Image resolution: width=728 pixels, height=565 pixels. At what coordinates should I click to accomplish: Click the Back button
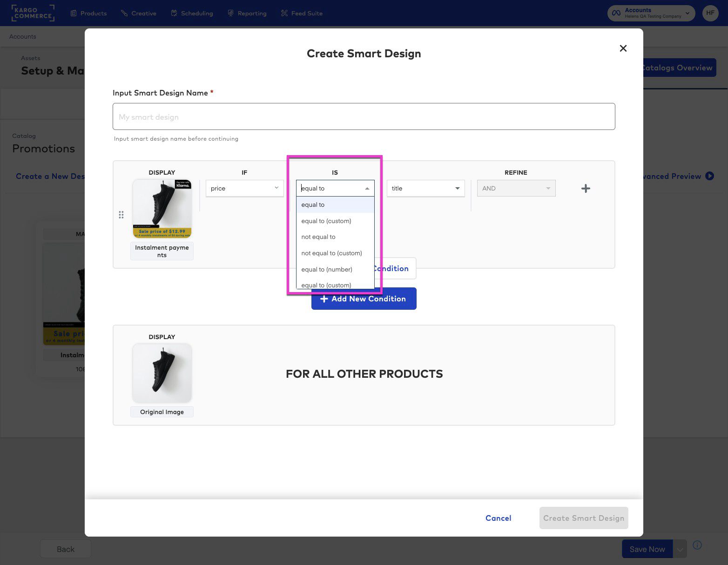pos(65,549)
